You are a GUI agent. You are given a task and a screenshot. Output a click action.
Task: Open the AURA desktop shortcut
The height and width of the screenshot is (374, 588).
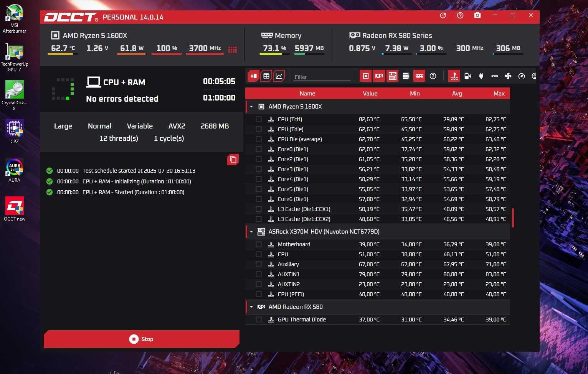[14, 170]
